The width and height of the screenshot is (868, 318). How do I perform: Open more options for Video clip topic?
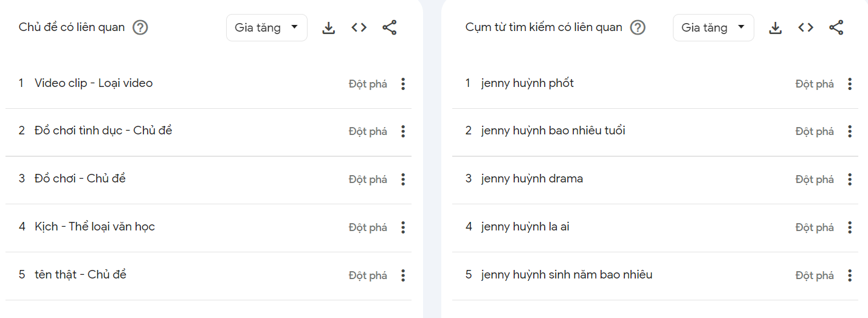402,84
